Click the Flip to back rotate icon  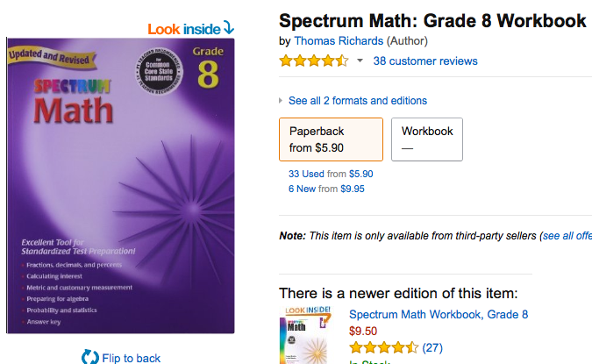[x=89, y=357]
